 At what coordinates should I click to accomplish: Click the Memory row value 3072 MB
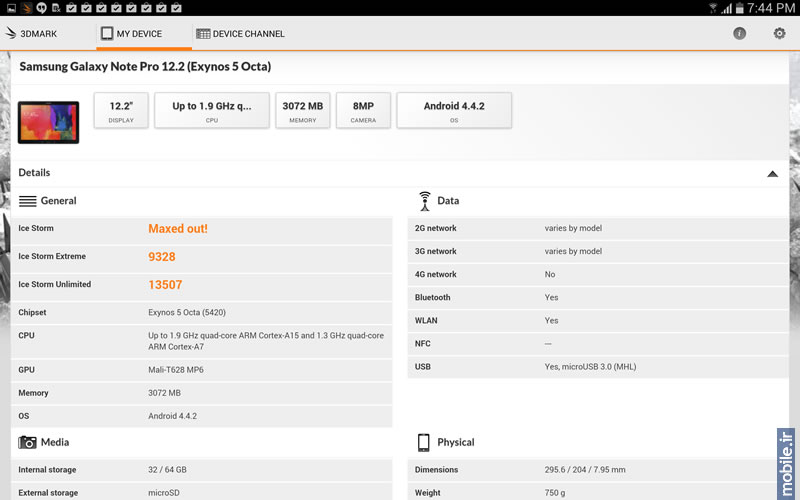coord(164,393)
